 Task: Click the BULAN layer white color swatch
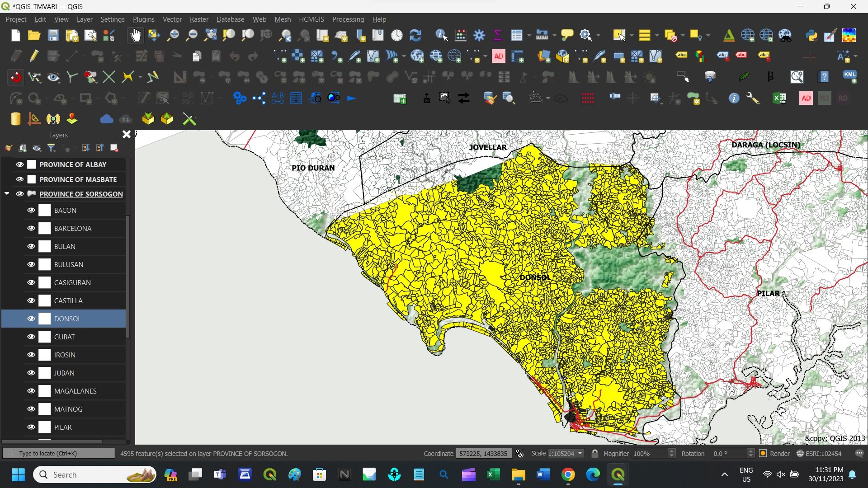(x=44, y=246)
